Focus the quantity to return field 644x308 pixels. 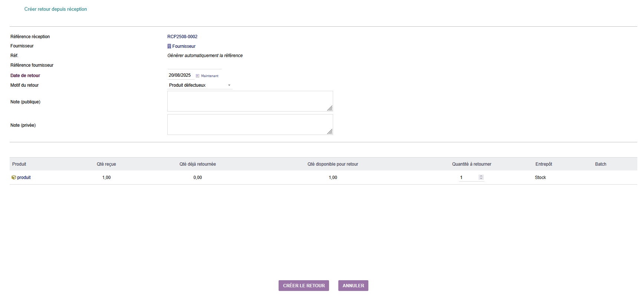(x=467, y=178)
